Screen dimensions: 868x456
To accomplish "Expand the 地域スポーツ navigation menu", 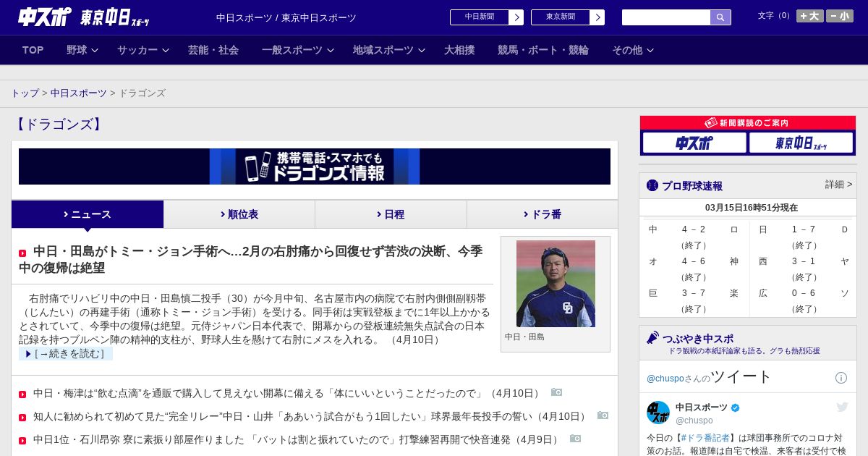I will pyautogui.click(x=388, y=50).
